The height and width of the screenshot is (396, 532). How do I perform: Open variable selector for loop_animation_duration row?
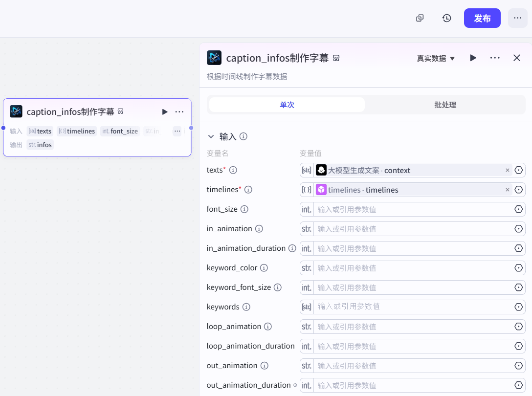[x=518, y=346]
